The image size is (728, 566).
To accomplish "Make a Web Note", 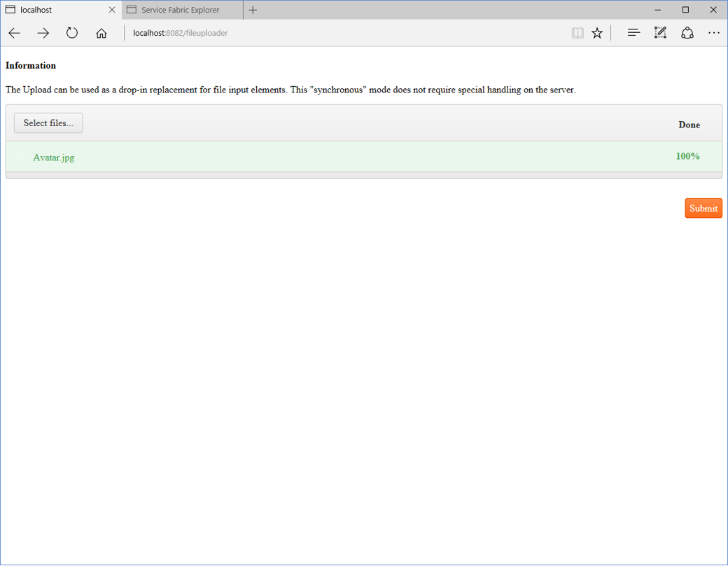I will click(x=660, y=33).
